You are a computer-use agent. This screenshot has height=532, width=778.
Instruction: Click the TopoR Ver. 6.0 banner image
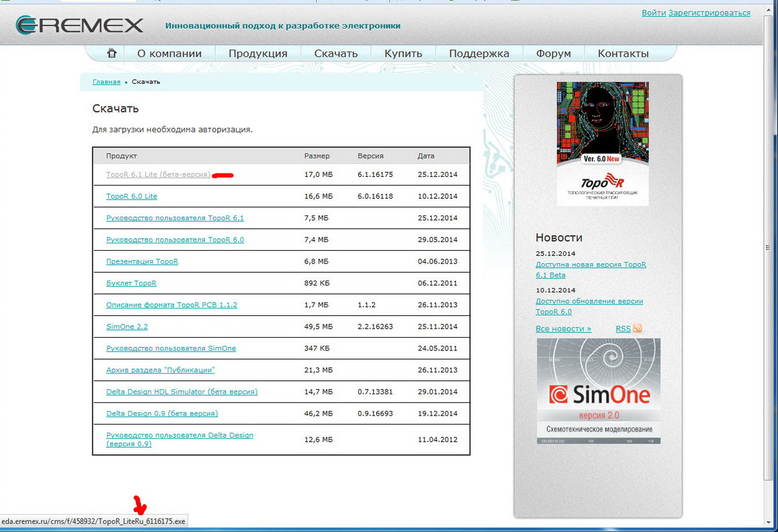tap(602, 144)
